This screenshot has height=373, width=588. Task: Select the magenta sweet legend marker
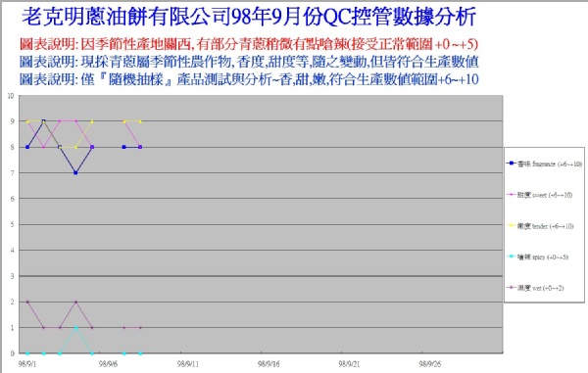click(512, 195)
